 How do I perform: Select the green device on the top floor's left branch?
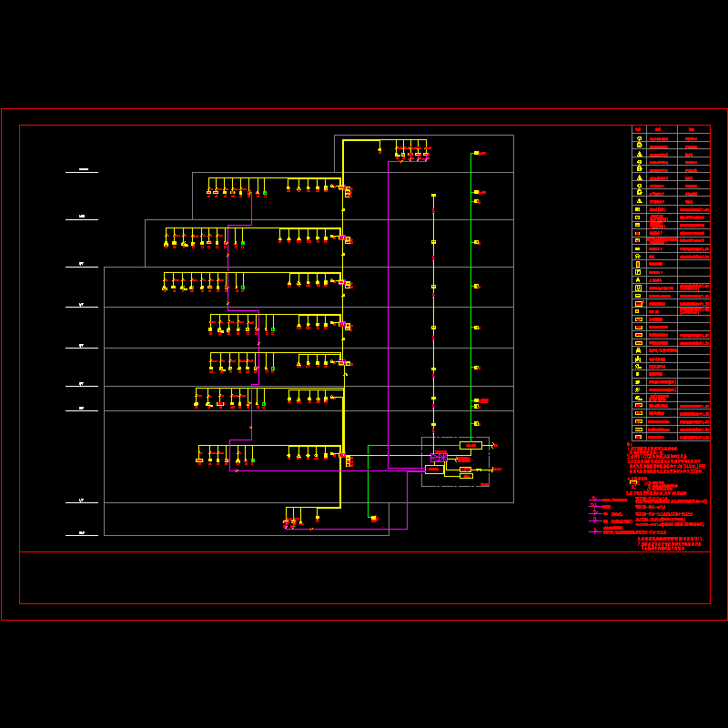265,193
